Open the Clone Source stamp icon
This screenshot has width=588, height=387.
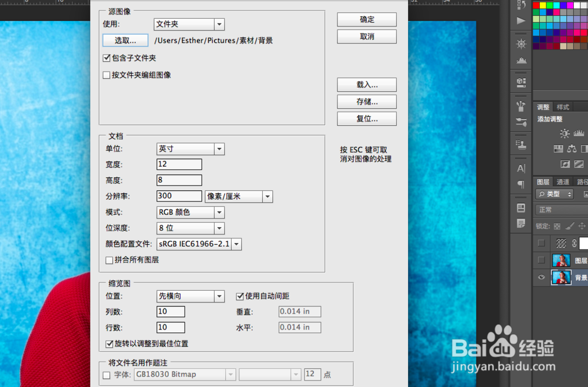[x=521, y=145]
